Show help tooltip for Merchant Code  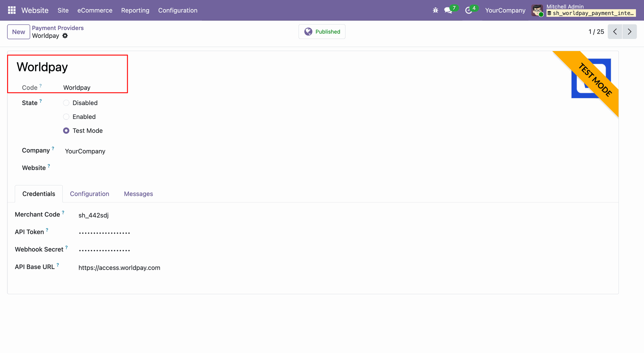pos(63,212)
